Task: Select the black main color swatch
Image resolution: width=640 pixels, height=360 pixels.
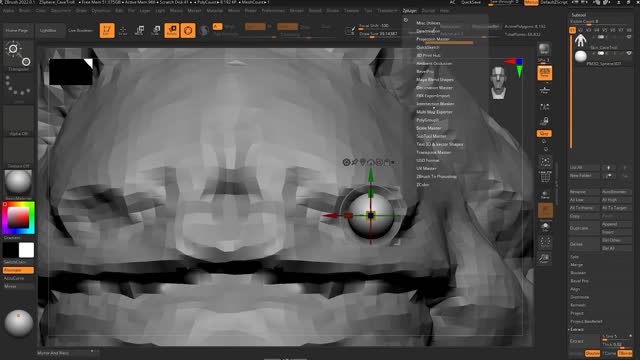Action: coord(10,250)
